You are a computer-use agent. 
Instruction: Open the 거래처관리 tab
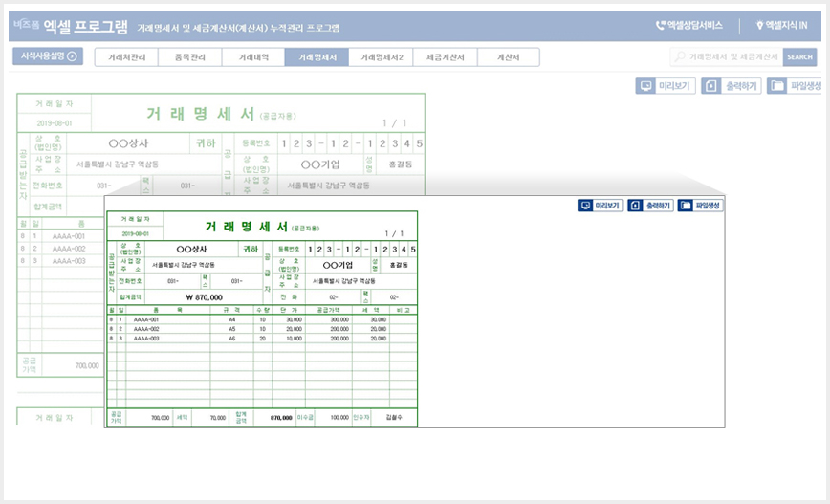pos(126,57)
